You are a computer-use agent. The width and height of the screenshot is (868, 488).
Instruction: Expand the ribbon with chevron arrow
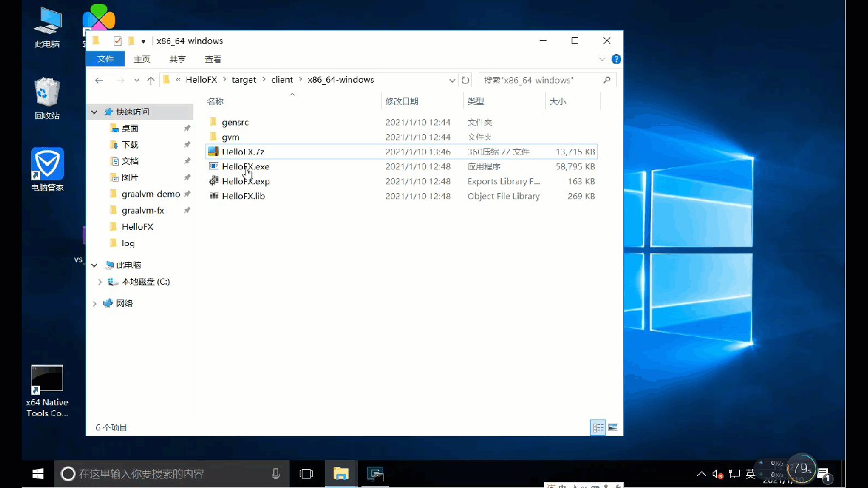(x=601, y=60)
